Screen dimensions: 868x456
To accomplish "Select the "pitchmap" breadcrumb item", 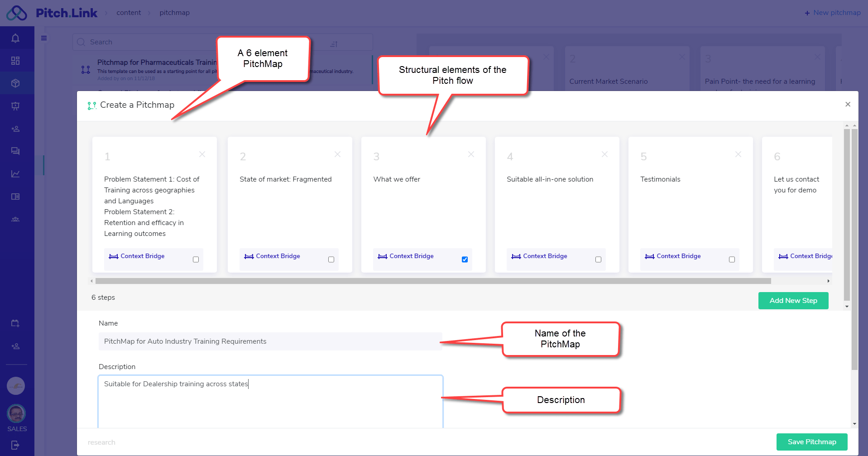I will (x=174, y=13).
